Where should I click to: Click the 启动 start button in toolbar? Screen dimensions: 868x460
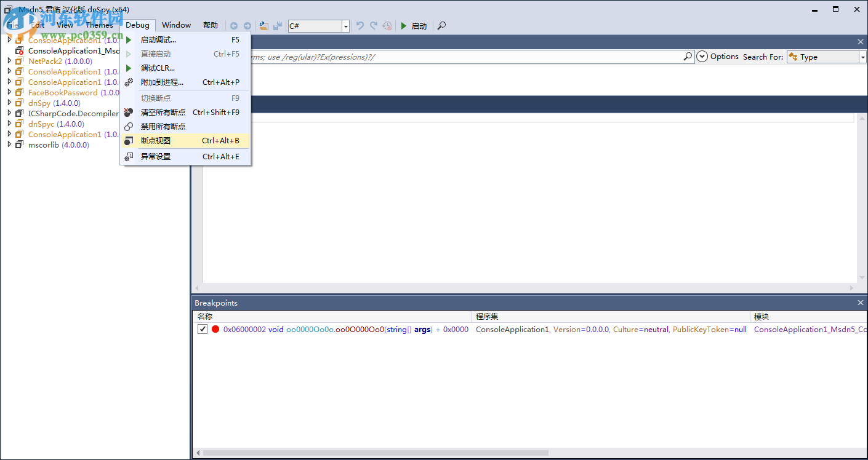coord(414,26)
